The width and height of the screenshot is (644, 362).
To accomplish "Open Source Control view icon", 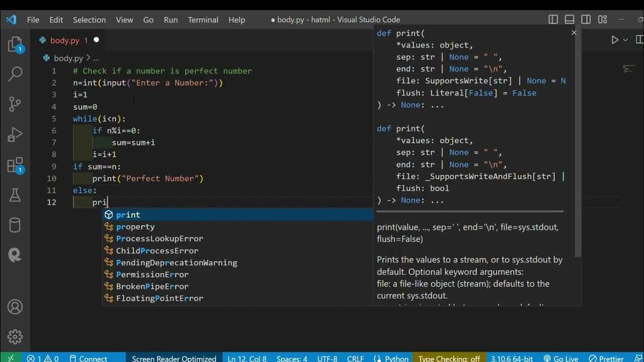I will click(x=15, y=104).
